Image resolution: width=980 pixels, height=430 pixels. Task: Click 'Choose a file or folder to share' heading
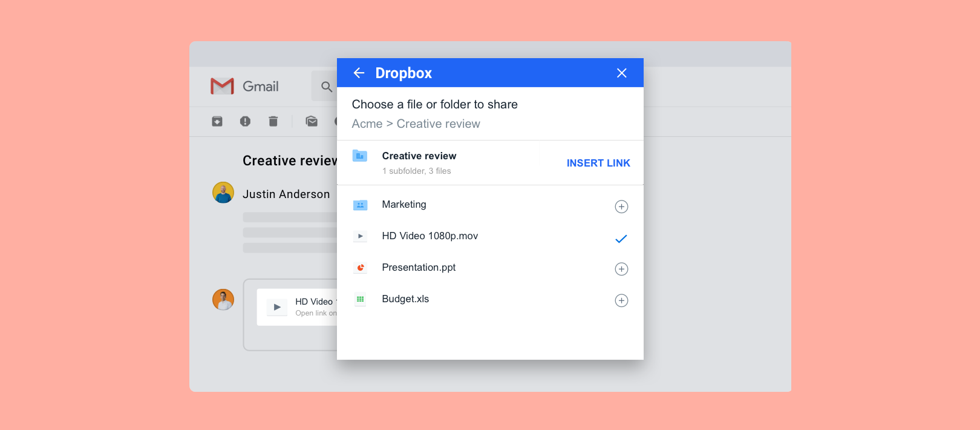click(434, 104)
